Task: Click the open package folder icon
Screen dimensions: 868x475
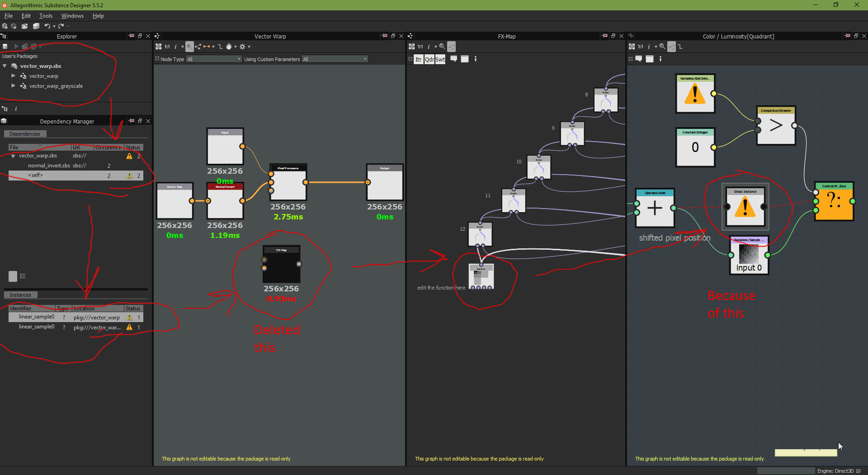Action: tap(25, 26)
